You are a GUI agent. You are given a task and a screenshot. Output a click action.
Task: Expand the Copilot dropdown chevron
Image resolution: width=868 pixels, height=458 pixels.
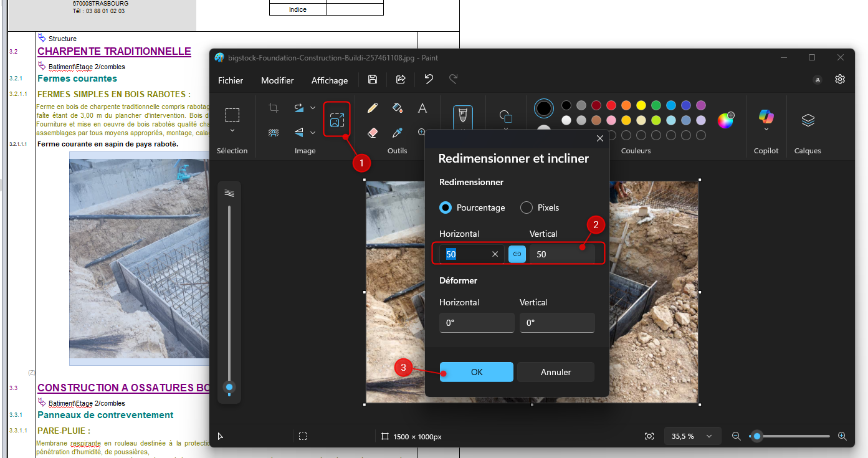[x=766, y=130]
